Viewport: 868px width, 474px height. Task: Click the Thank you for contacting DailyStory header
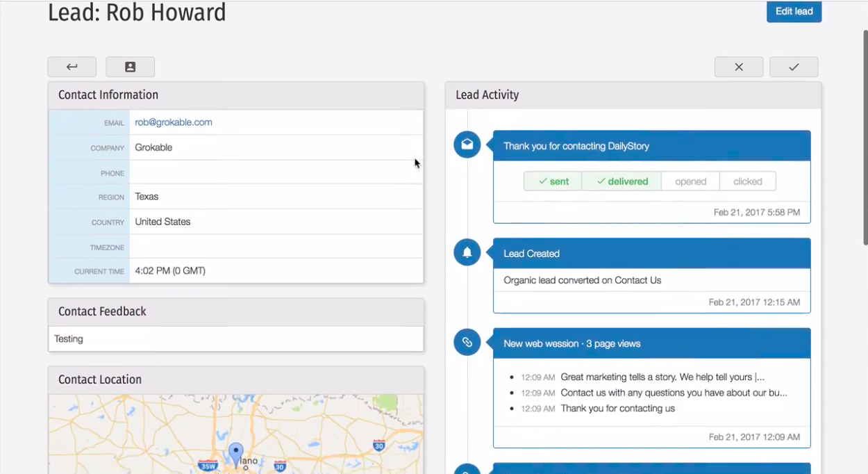point(652,146)
